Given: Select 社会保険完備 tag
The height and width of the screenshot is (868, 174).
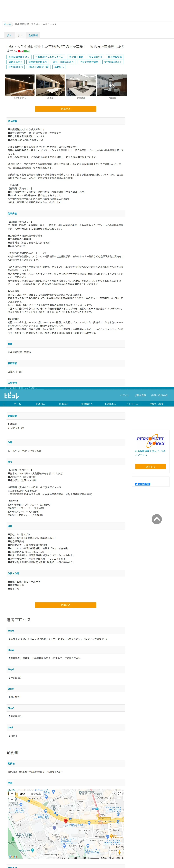Looking at the screenshot, I should pos(115,57).
